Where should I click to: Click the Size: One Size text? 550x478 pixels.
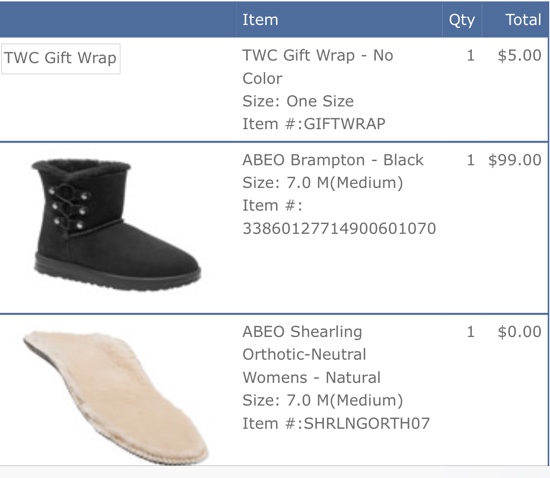point(298,101)
